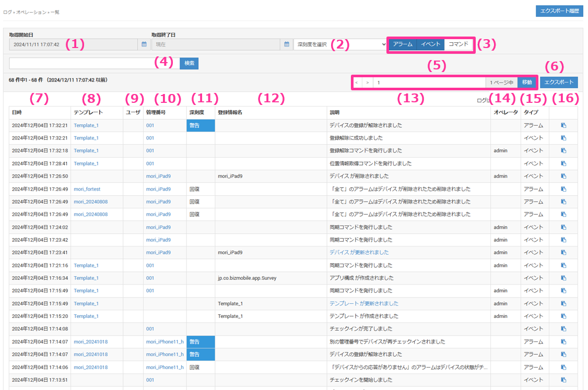Click オペレーション in the breadcrumb
Image resolution: width=588 pixels, height=390 pixels.
pyautogui.click(x=30, y=11)
